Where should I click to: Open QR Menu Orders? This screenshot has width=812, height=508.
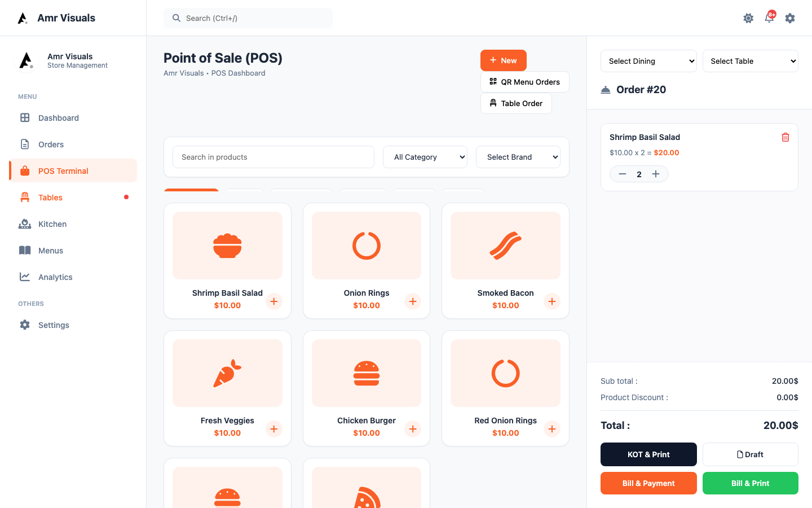tap(525, 82)
